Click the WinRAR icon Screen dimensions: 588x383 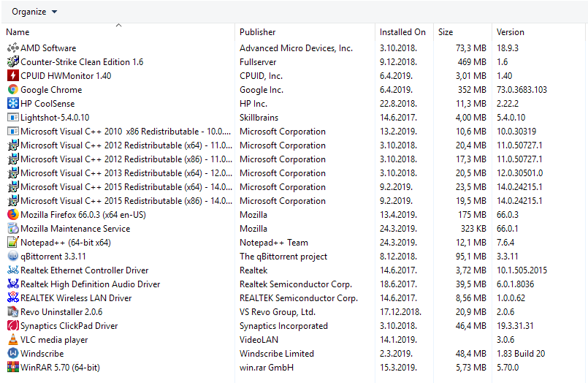[13, 368]
